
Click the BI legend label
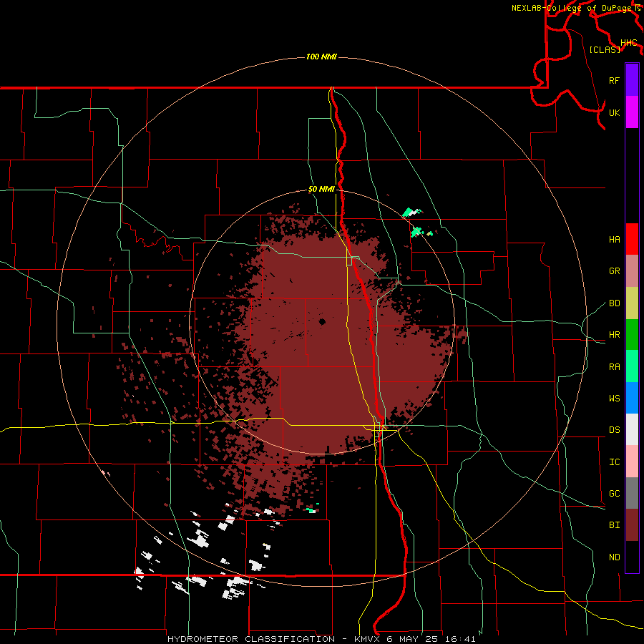click(614, 525)
